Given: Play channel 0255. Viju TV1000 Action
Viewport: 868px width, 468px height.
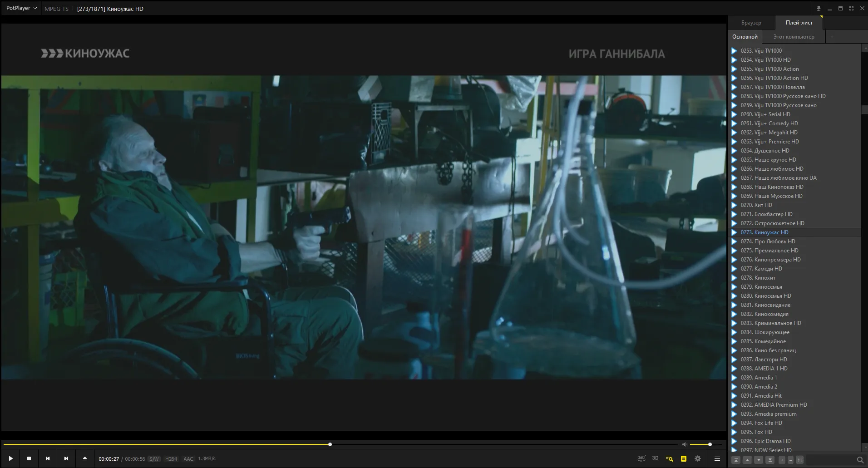Looking at the screenshot, I should pos(794,69).
